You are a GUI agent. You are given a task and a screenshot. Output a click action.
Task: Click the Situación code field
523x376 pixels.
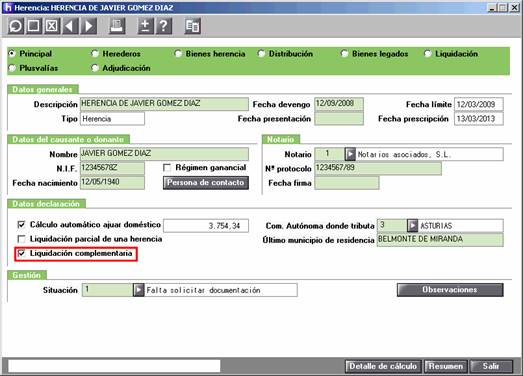pyautogui.click(x=107, y=290)
